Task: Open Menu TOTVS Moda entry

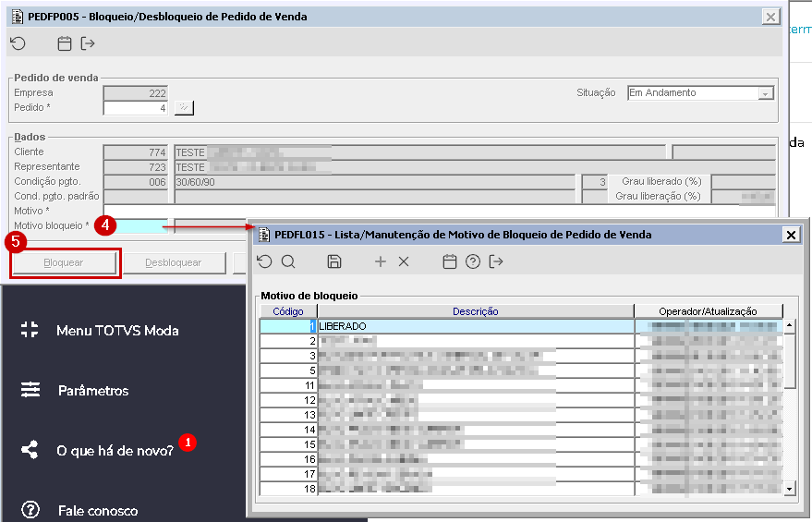Action: (x=117, y=331)
